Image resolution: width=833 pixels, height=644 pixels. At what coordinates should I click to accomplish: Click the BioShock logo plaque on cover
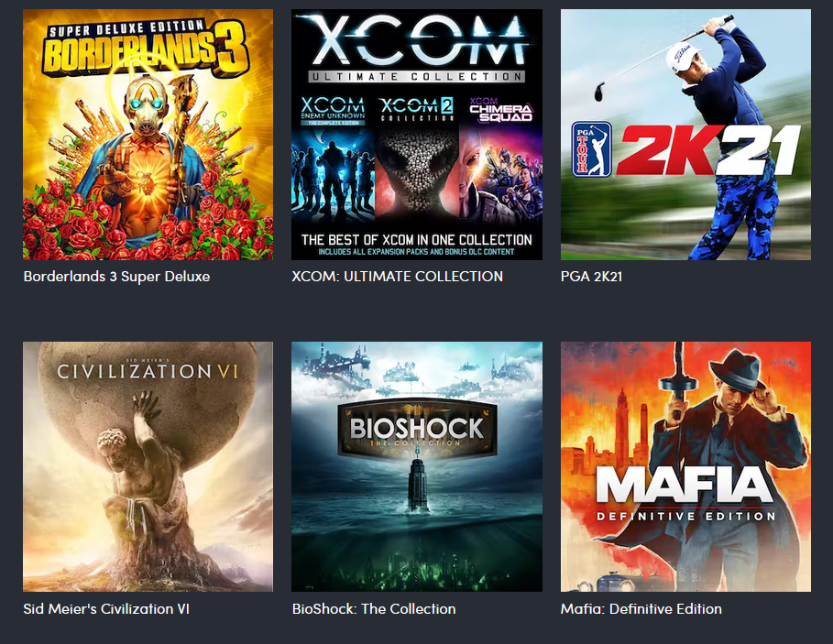tap(417, 430)
